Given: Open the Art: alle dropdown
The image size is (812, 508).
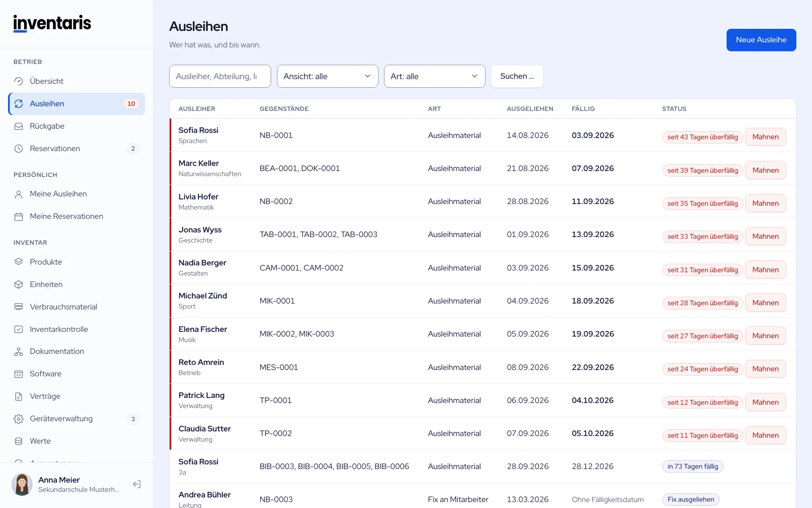Looking at the screenshot, I should click(x=434, y=76).
